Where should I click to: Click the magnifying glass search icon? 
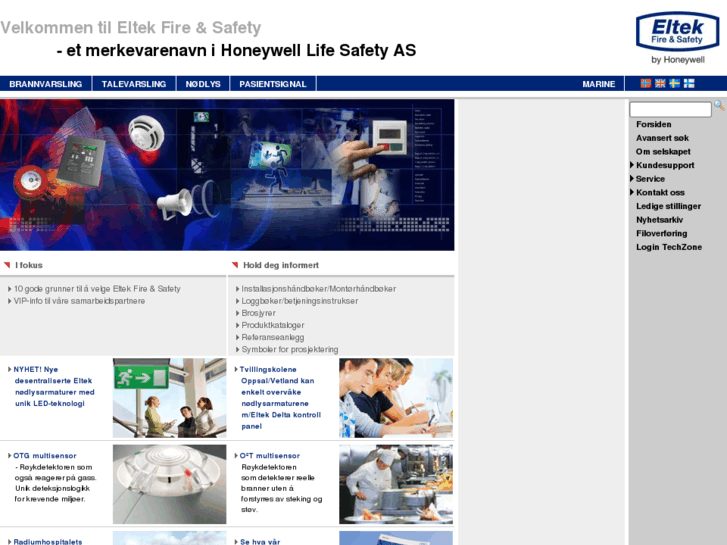click(719, 106)
